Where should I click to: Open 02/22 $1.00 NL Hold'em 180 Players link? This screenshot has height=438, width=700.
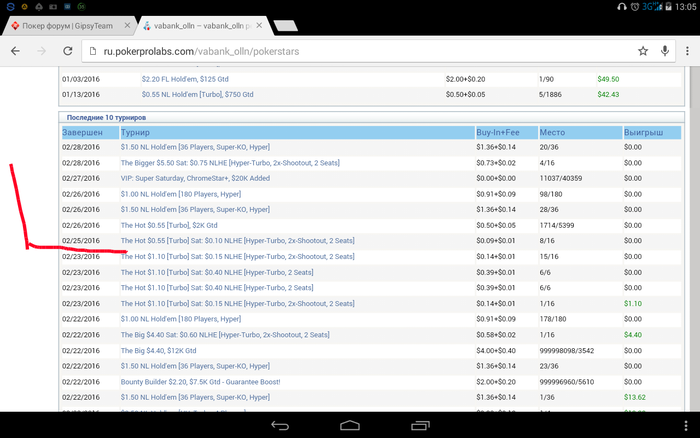click(x=181, y=319)
